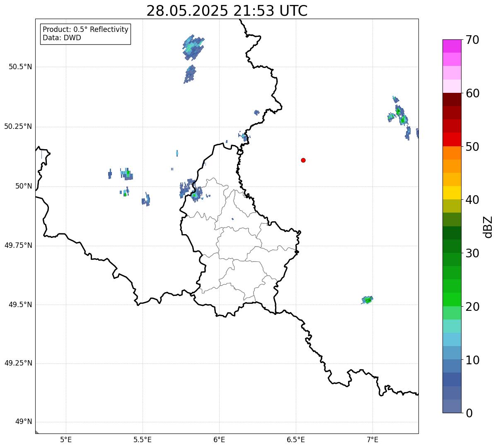Click the olive swatch just below 40
498x448 pixels.
[452, 206]
